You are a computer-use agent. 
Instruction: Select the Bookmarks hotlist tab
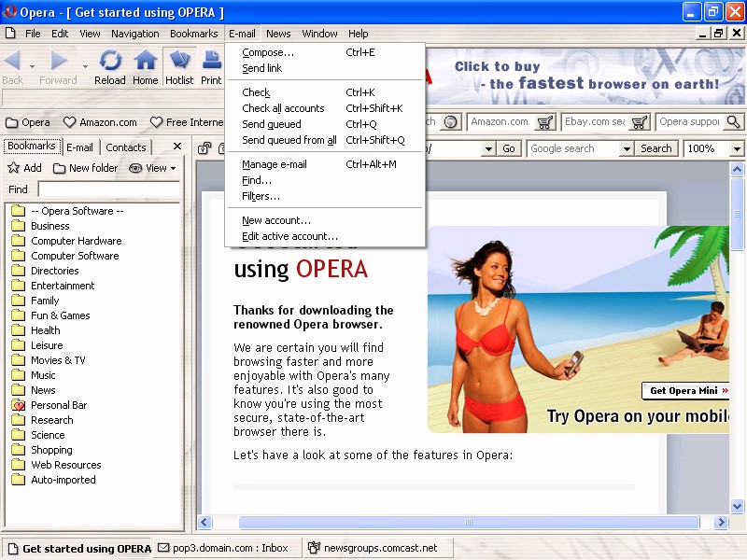32,146
